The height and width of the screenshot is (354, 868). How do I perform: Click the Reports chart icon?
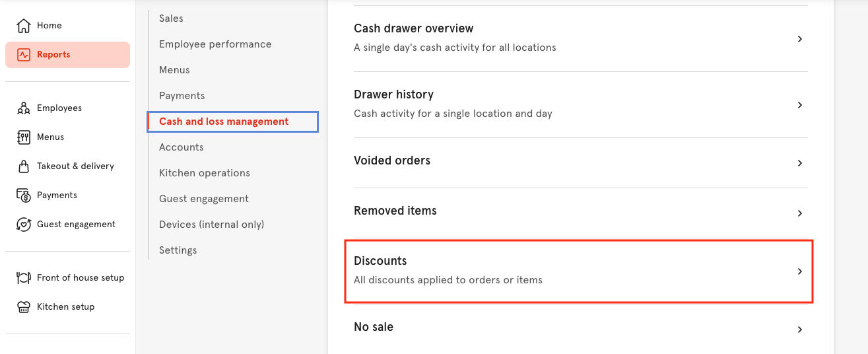tap(24, 55)
